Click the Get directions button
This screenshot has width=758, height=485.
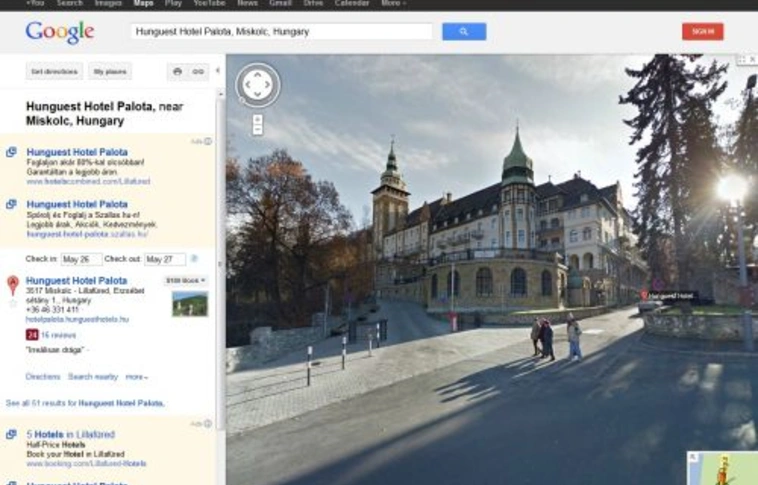(x=54, y=72)
